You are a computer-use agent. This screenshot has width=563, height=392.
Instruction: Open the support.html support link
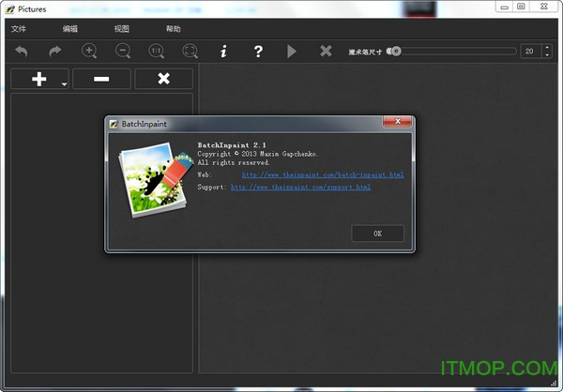coord(300,187)
